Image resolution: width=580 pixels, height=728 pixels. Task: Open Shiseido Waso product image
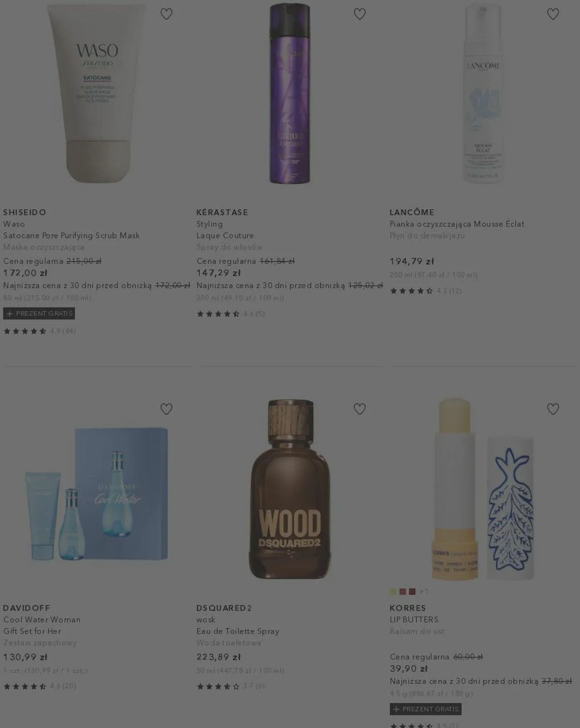[x=97, y=94]
